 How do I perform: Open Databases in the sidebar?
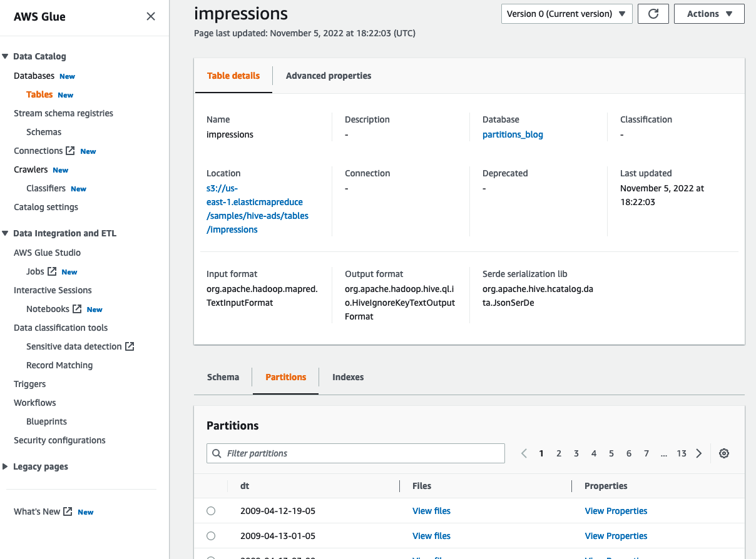(34, 76)
